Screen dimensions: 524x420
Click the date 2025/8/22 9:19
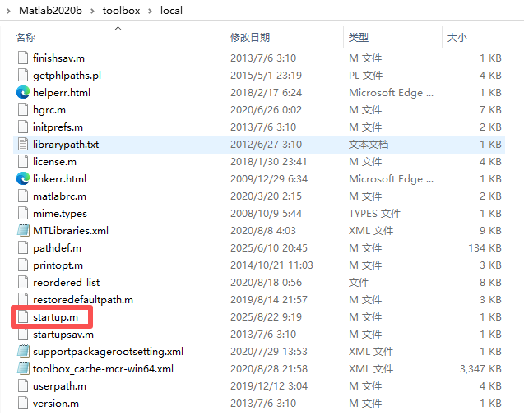(x=266, y=317)
